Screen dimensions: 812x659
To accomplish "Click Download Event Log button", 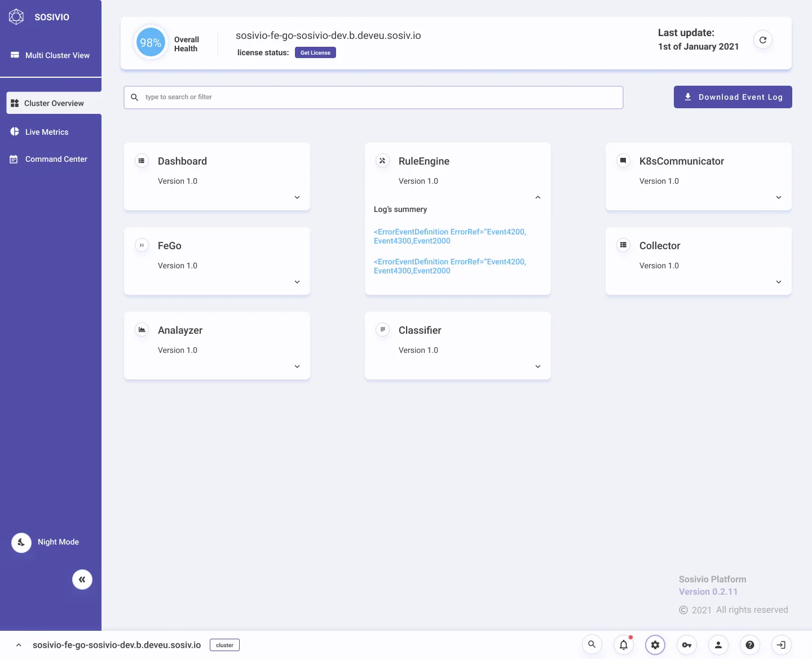I will pyautogui.click(x=733, y=97).
